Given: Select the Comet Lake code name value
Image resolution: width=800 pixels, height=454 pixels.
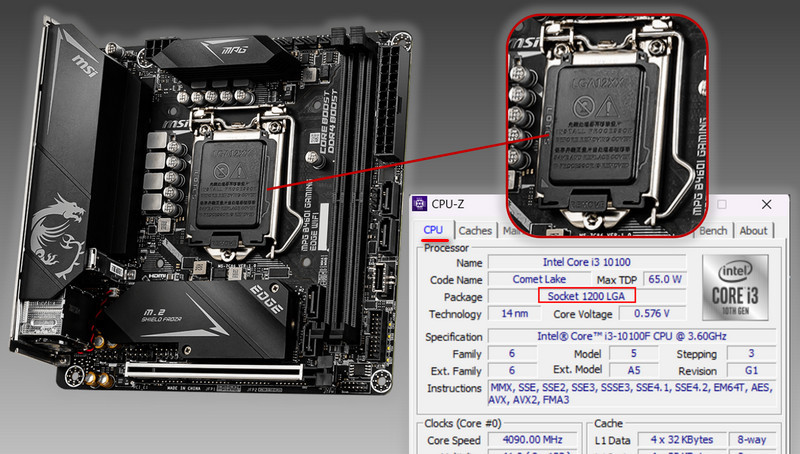Looking at the screenshot, I should point(539,279).
